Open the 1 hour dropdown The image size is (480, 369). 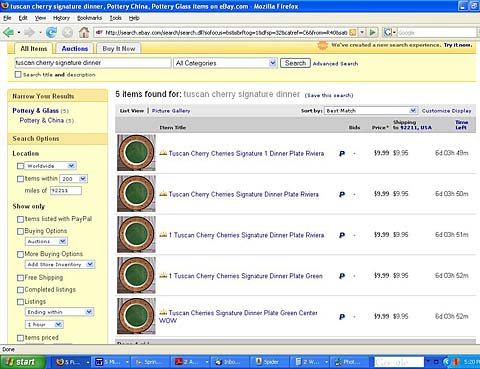tap(44, 324)
